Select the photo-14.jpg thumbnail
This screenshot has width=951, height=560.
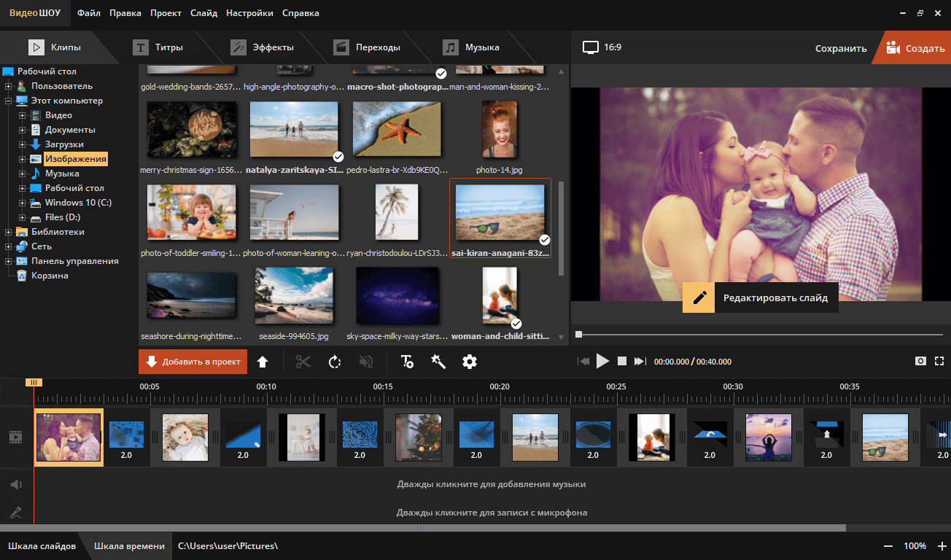(x=500, y=129)
